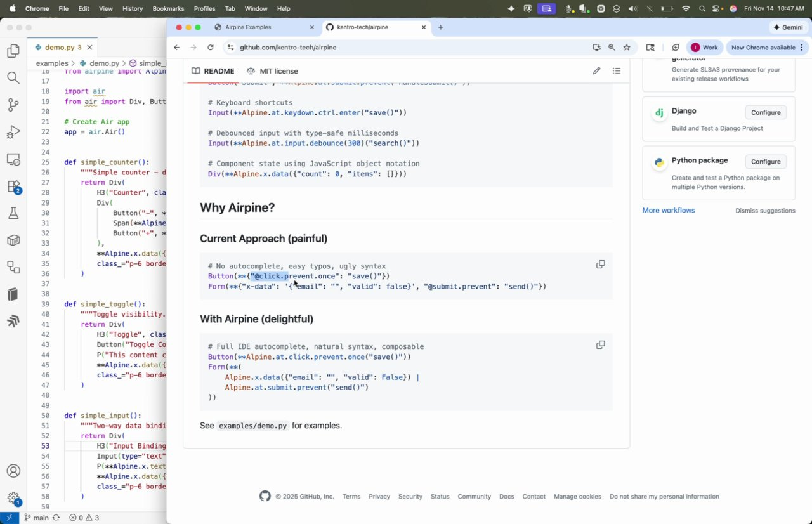The image size is (812, 524).
Task: Configure the Django workflow
Action: (x=766, y=112)
